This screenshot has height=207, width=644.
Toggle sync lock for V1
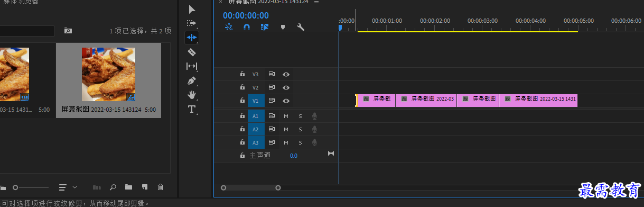point(272,101)
